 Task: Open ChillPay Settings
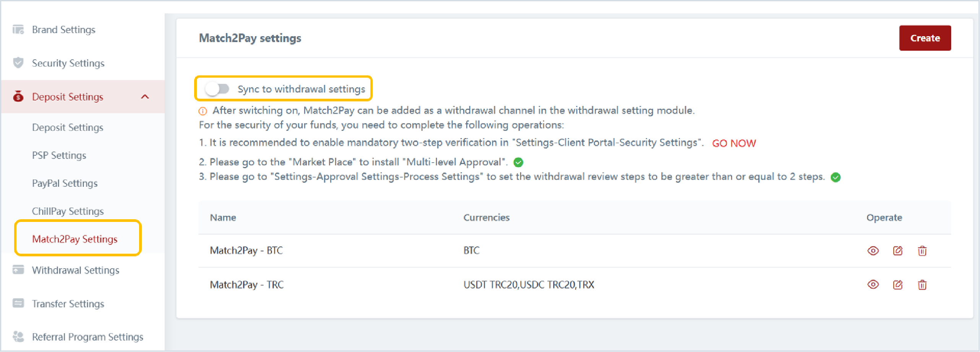(68, 211)
